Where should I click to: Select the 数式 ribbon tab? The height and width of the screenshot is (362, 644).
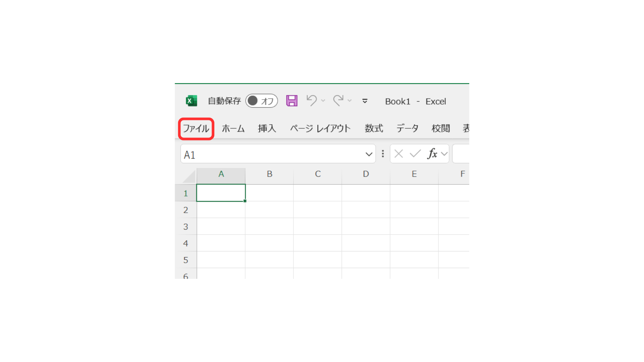pos(374,128)
